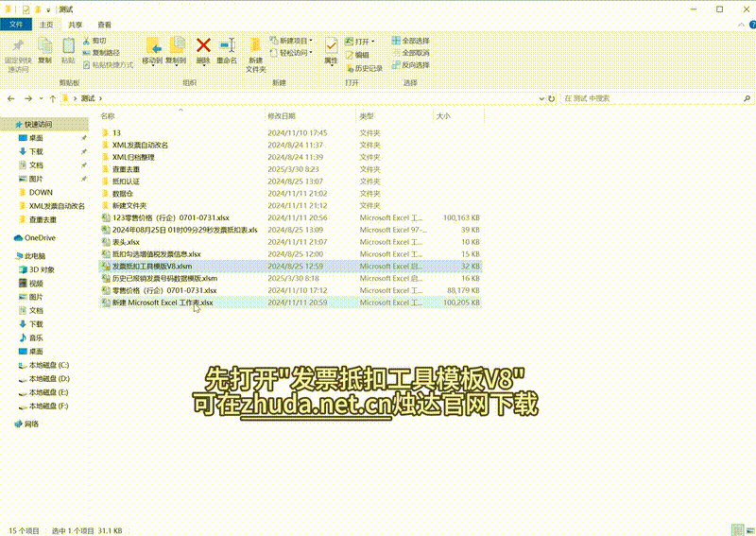Switch to Home (主页) tab
This screenshot has height=536, width=756.
point(46,25)
